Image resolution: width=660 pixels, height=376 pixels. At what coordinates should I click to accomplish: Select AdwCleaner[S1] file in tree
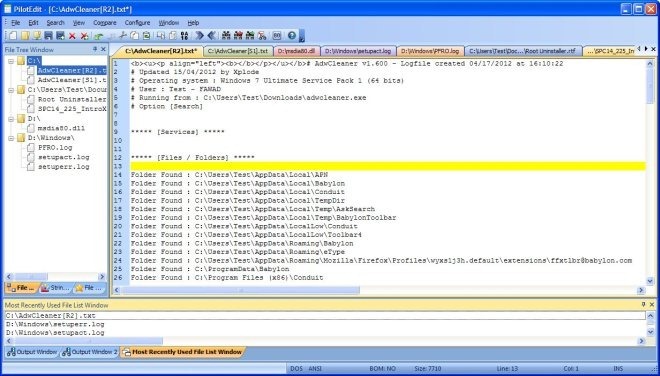[72, 80]
